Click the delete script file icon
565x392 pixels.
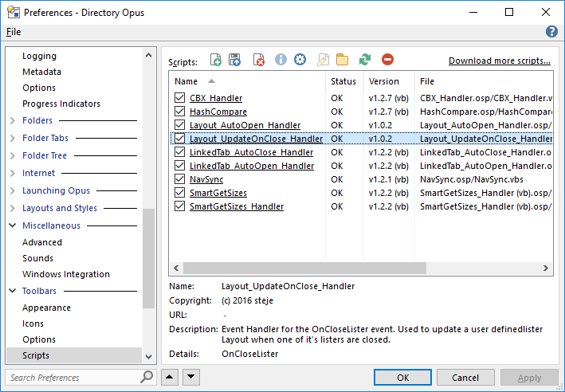(x=258, y=60)
